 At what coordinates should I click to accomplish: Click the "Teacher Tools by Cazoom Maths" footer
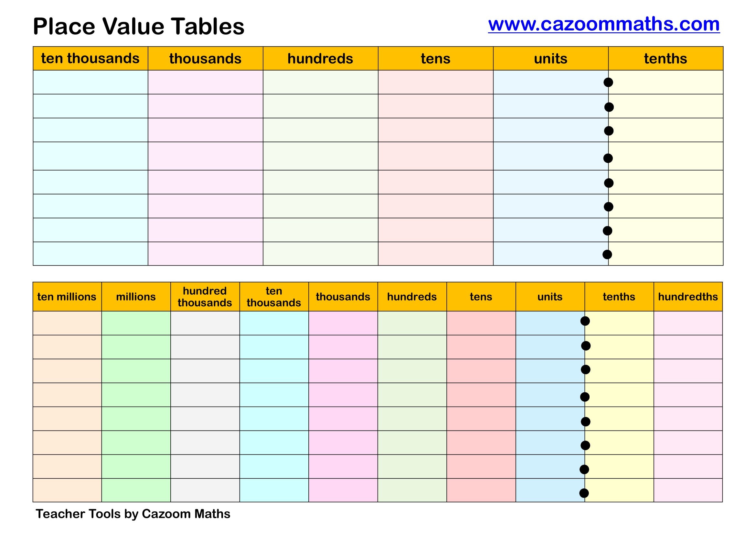click(x=133, y=514)
